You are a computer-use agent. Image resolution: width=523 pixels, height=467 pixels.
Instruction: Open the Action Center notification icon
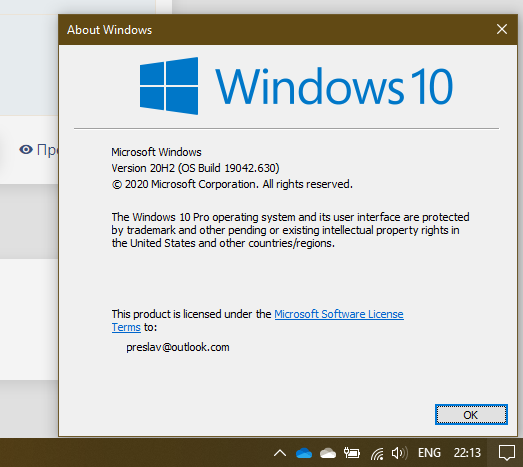click(507, 453)
